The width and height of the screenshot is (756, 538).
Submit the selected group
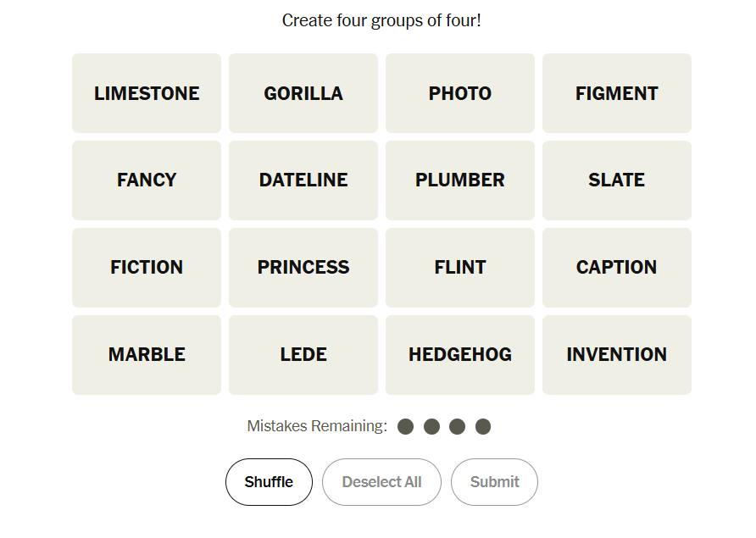pyautogui.click(x=494, y=482)
